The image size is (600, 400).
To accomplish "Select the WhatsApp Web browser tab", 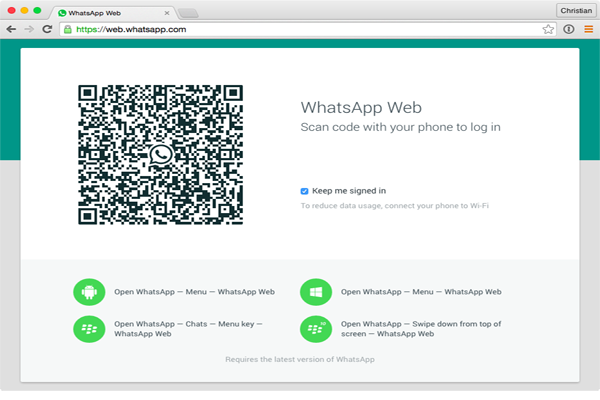I will pos(113,13).
